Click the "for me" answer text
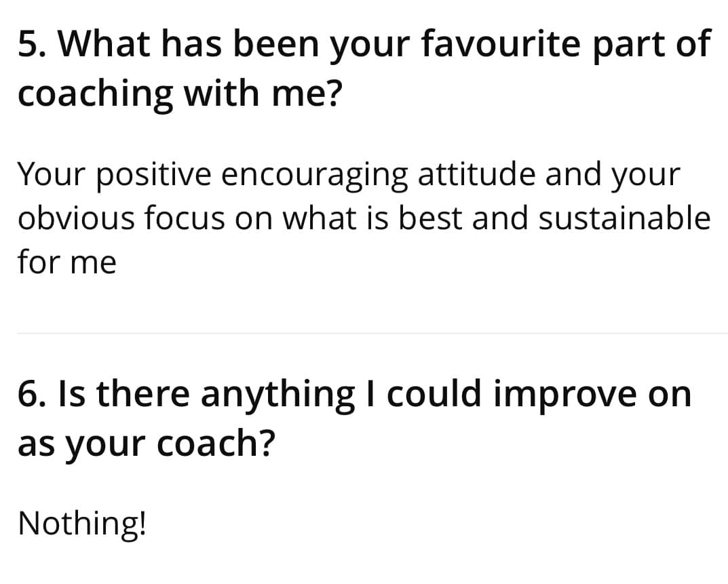 (67, 262)
